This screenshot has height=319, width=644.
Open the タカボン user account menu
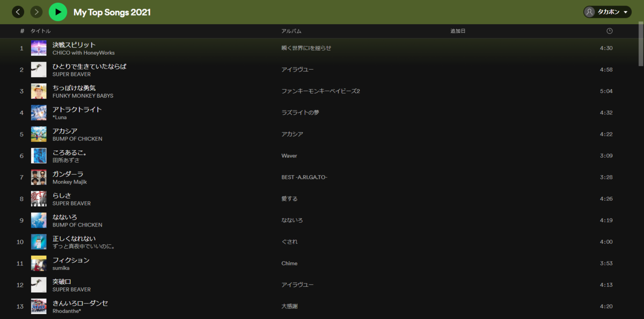click(608, 12)
